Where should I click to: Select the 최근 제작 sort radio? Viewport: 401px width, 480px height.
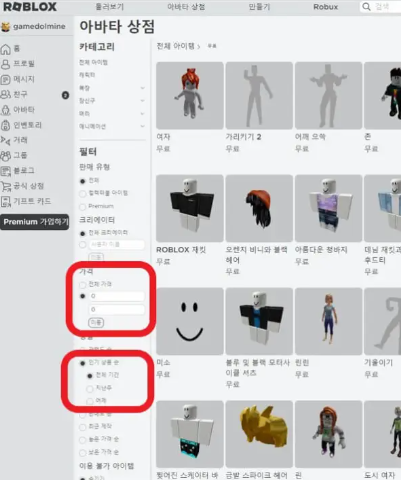click(82, 427)
